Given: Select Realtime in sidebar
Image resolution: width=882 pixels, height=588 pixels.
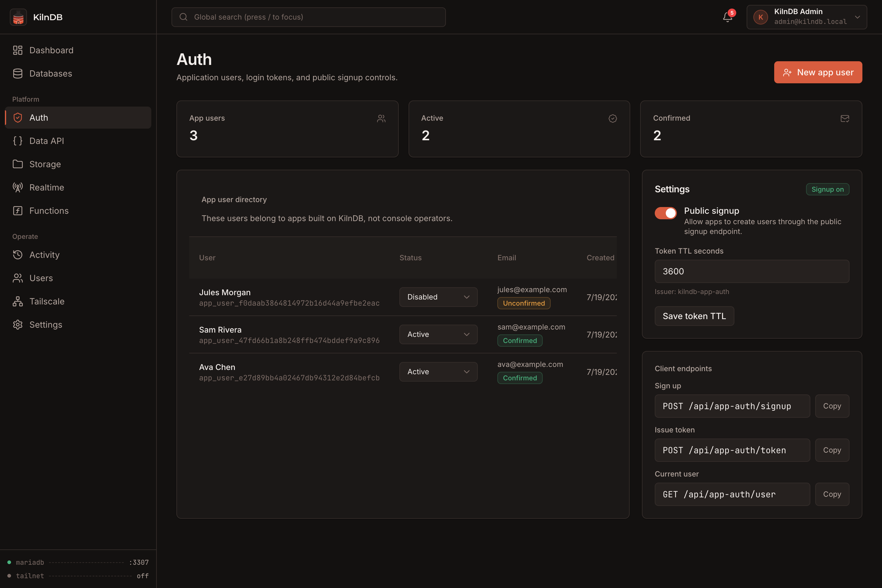Looking at the screenshot, I should [78, 187].
